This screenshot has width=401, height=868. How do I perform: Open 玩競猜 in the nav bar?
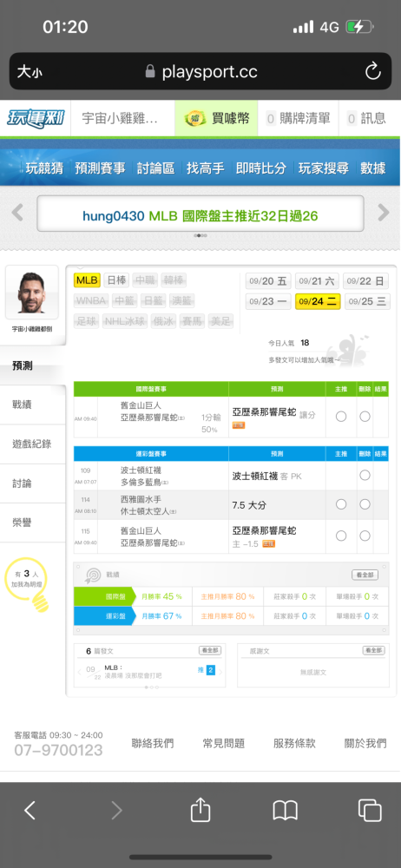pyautogui.click(x=44, y=168)
